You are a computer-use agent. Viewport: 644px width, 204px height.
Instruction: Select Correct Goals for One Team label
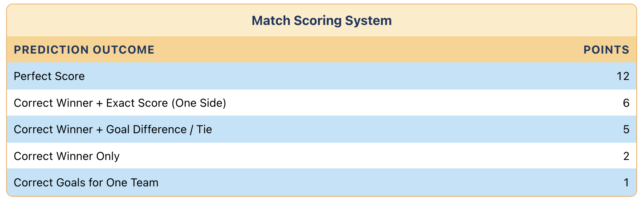(86, 183)
